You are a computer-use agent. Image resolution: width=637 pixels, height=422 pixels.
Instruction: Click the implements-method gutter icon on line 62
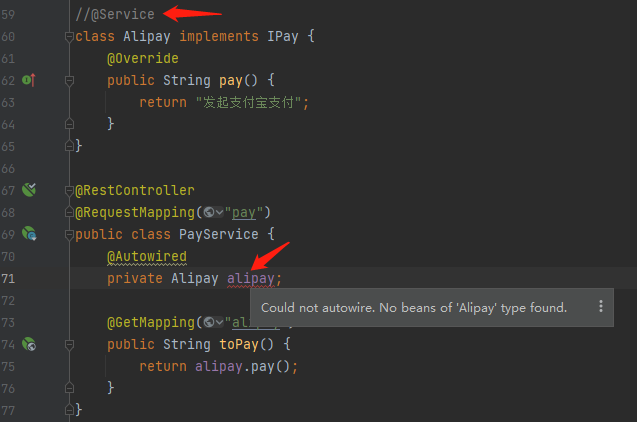29,80
